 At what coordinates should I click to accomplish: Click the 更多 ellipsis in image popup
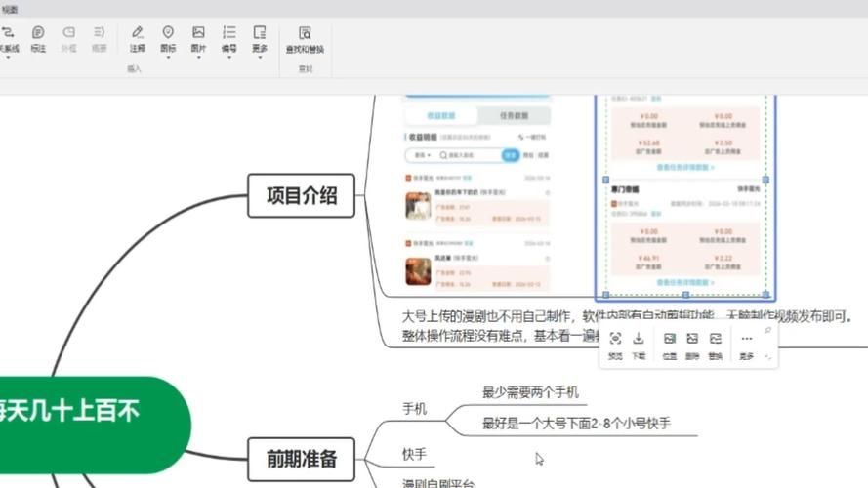(x=746, y=338)
